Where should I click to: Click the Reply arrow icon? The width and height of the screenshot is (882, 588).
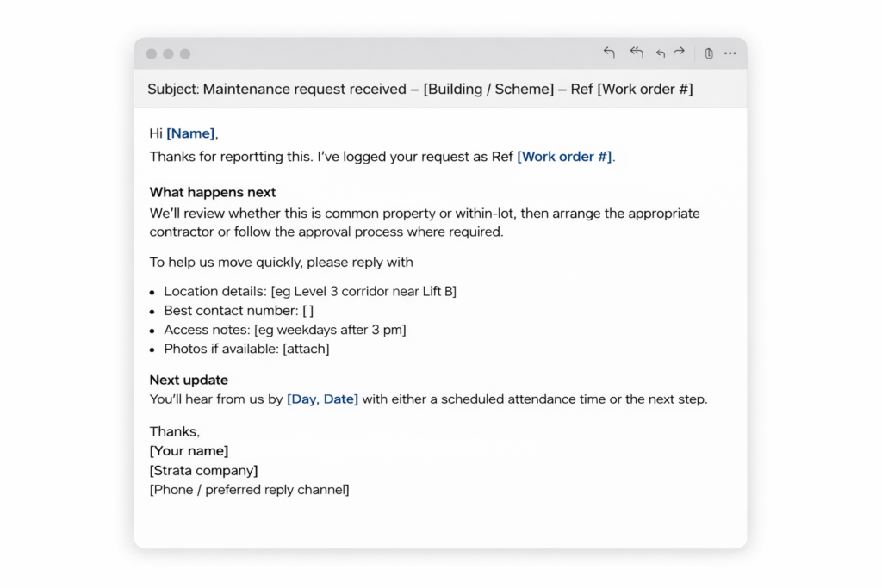click(x=609, y=53)
